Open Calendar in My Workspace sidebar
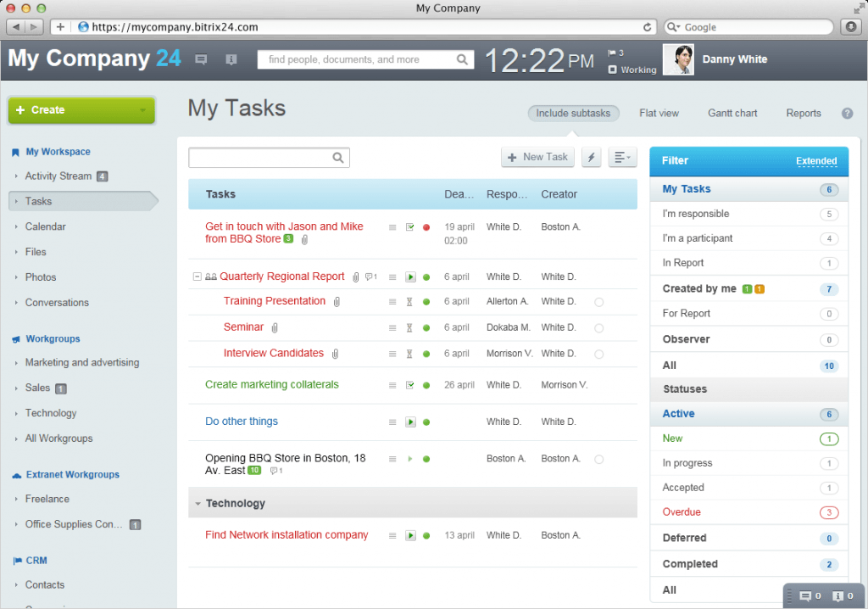This screenshot has width=868, height=609. tap(45, 226)
